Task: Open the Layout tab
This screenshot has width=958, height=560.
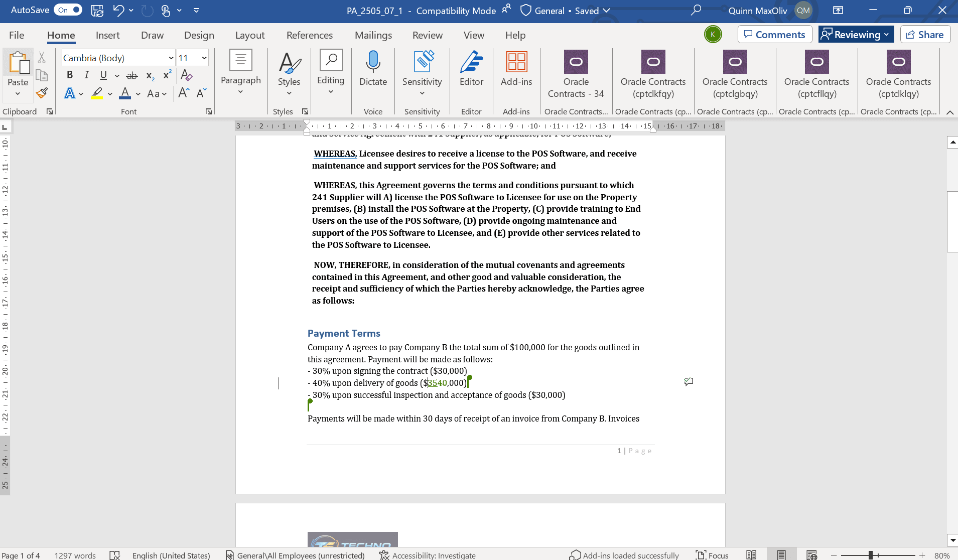Action: click(x=250, y=35)
